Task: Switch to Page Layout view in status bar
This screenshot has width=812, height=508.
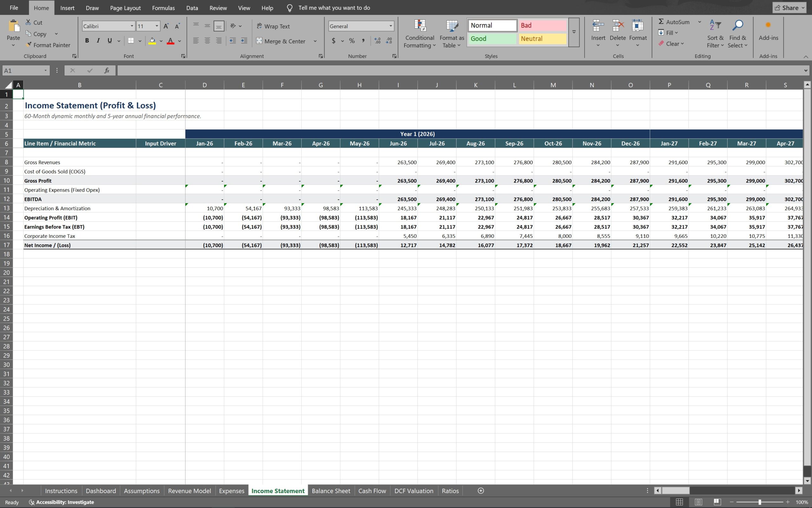Action: point(698,502)
